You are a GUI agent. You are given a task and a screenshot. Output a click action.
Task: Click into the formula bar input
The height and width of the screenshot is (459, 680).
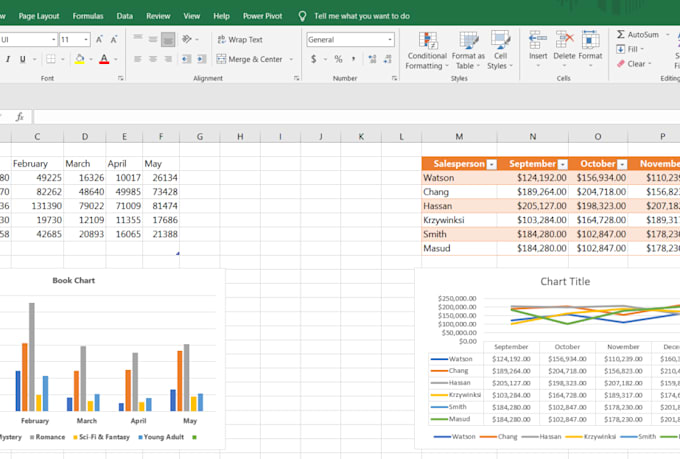click(356, 117)
